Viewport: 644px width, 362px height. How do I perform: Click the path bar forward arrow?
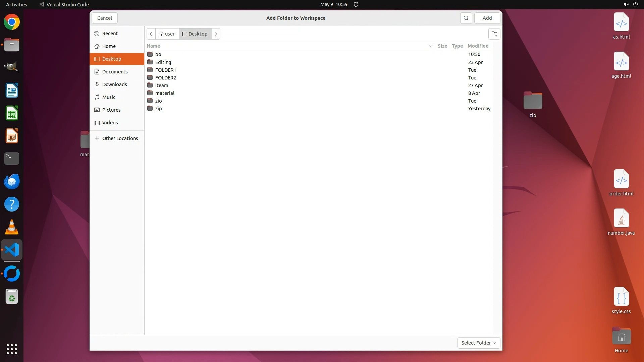point(216,34)
